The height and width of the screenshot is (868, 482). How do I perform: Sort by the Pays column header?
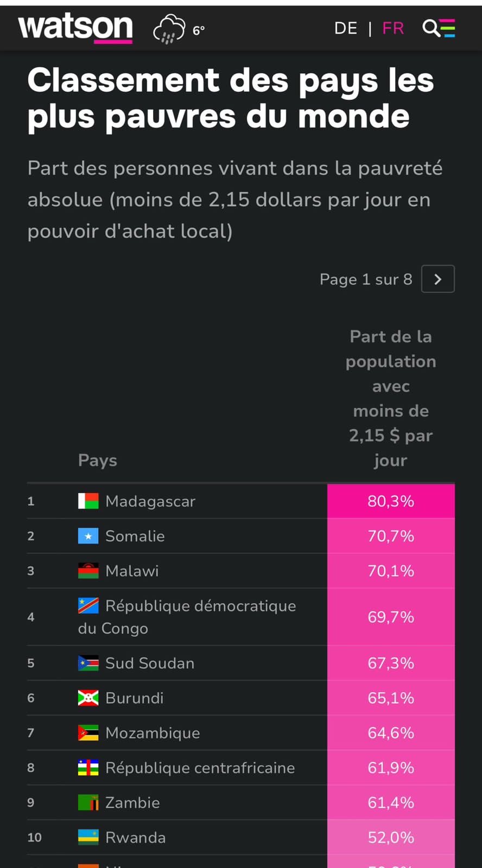(98, 460)
